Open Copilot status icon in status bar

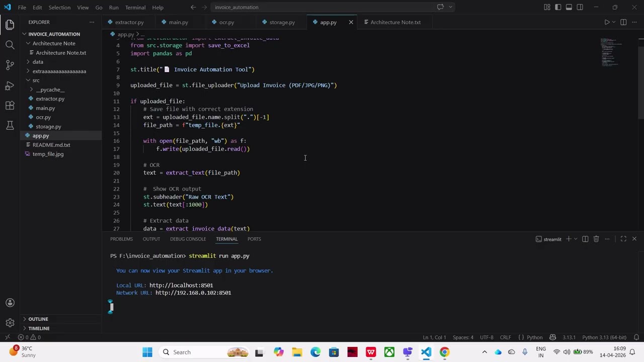click(x=552, y=337)
